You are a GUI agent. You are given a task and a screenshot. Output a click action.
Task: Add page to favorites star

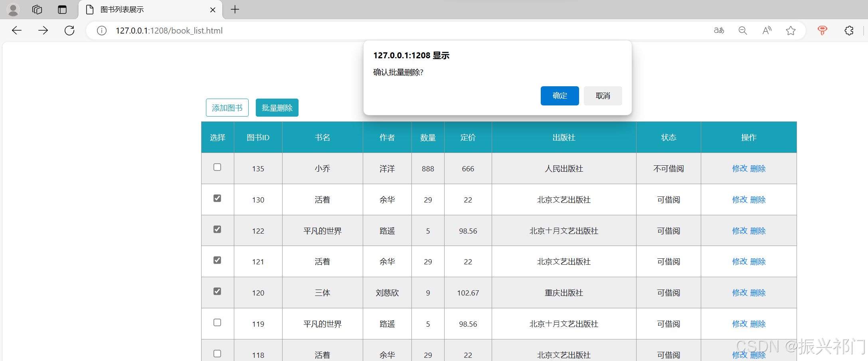(x=791, y=30)
